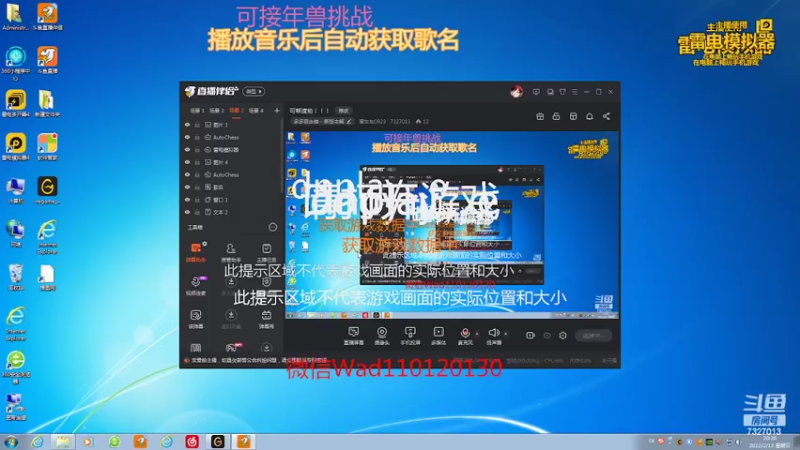The height and width of the screenshot is (450, 800).
Task: Open the gift box icon above preview
Action: coord(540,117)
